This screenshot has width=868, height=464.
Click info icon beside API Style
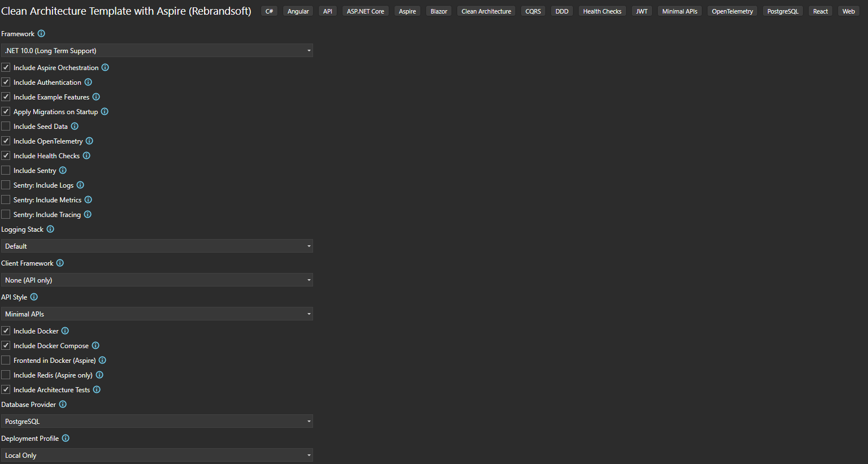(34, 297)
